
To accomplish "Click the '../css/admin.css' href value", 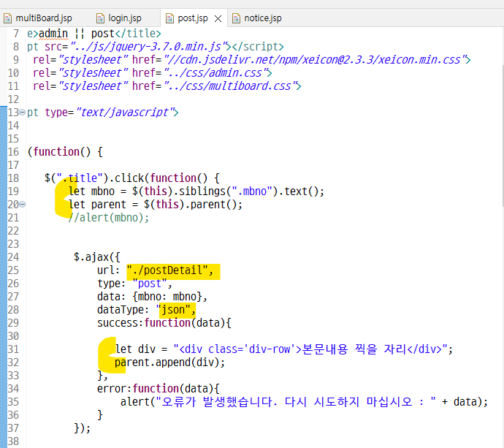I will coord(216,73).
